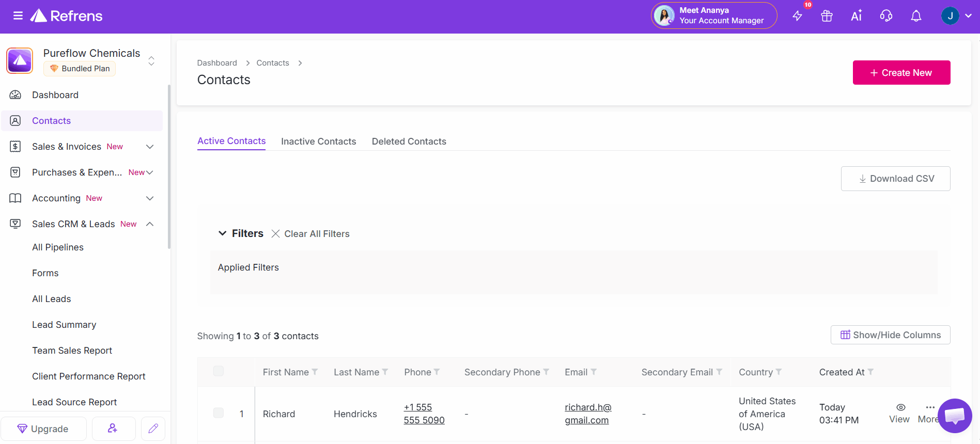Expand the Sales & Invoices menu

[150, 147]
